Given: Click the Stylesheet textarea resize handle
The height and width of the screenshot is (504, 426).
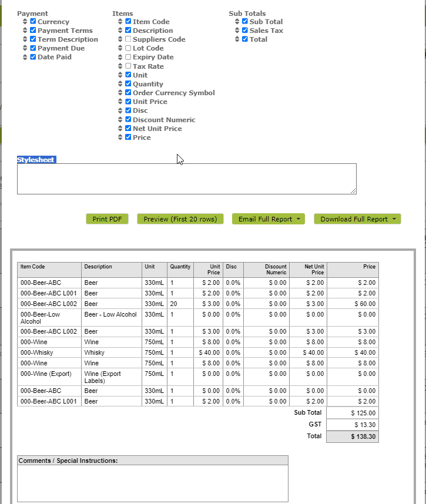Looking at the screenshot, I should [x=353, y=191].
